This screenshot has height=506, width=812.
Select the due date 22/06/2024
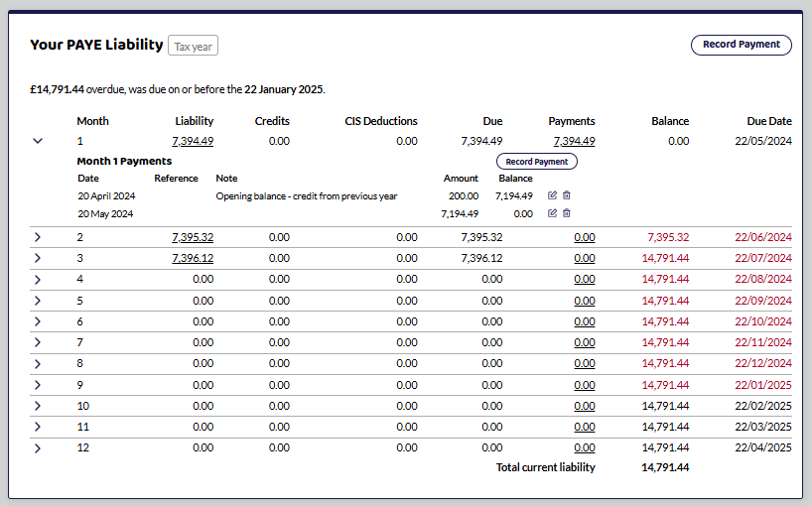pos(763,237)
